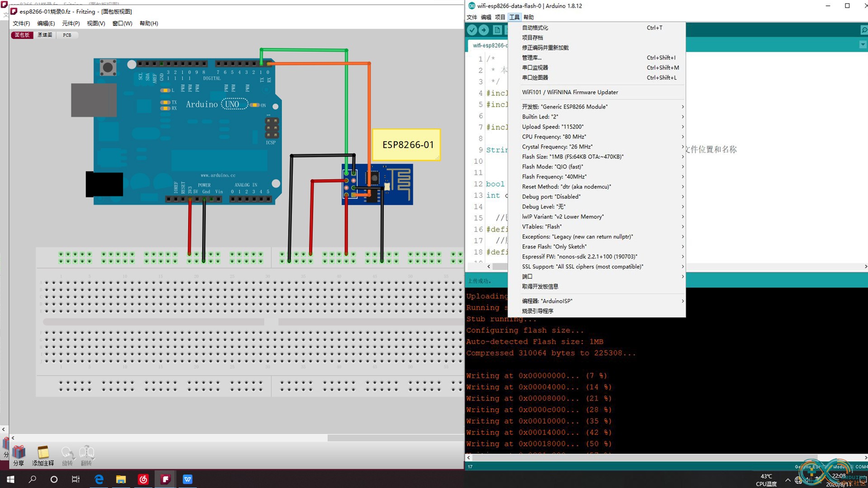Open 串口监视器 from Tools menu

[534, 67]
